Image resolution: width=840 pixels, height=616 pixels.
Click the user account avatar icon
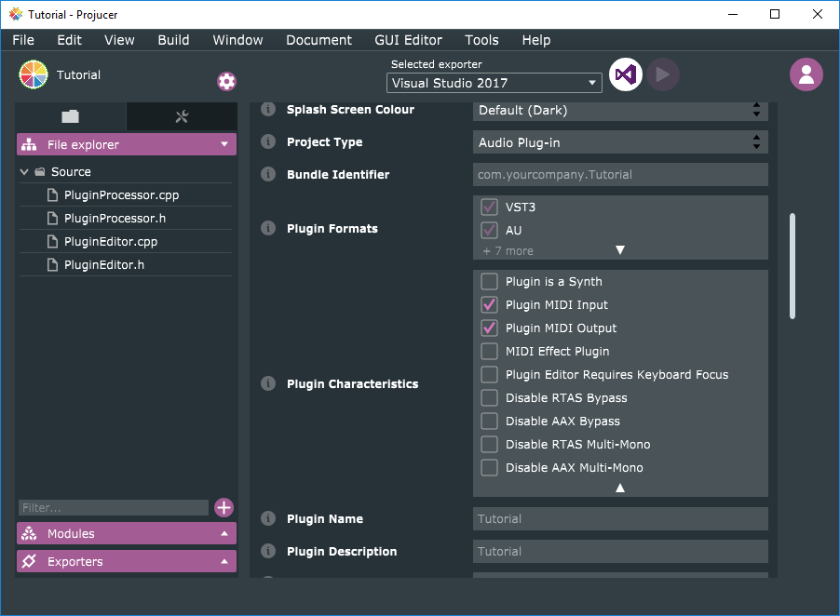(x=806, y=74)
